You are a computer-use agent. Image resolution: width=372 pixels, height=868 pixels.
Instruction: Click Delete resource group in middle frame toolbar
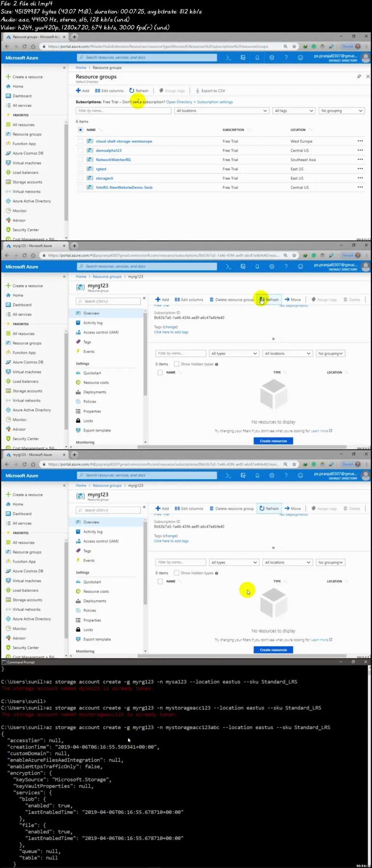(231, 300)
